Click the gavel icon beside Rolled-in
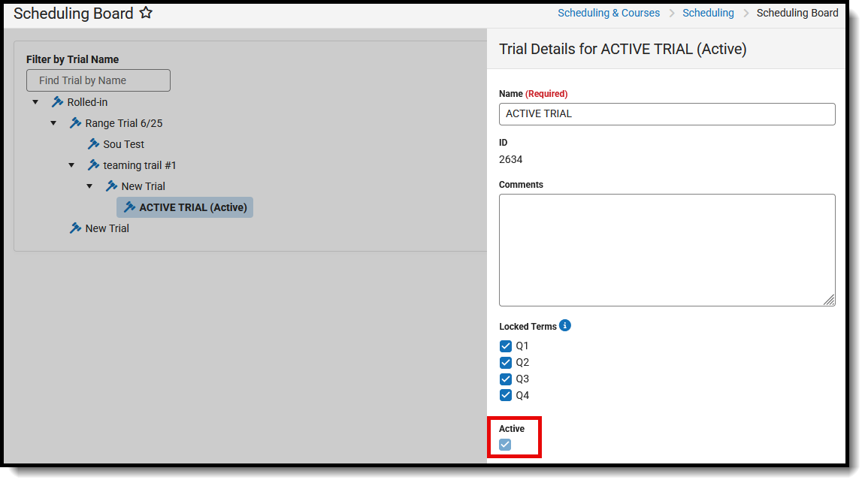Image resolution: width=868 pixels, height=486 pixels. [x=56, y=101]
